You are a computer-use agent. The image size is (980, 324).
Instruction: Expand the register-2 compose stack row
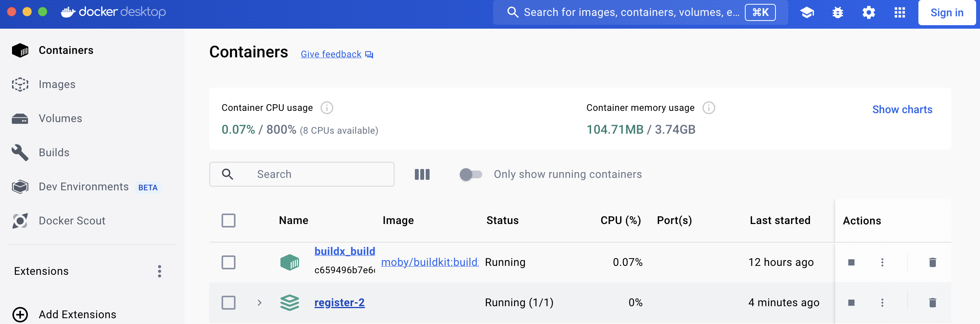pos(260,303)
